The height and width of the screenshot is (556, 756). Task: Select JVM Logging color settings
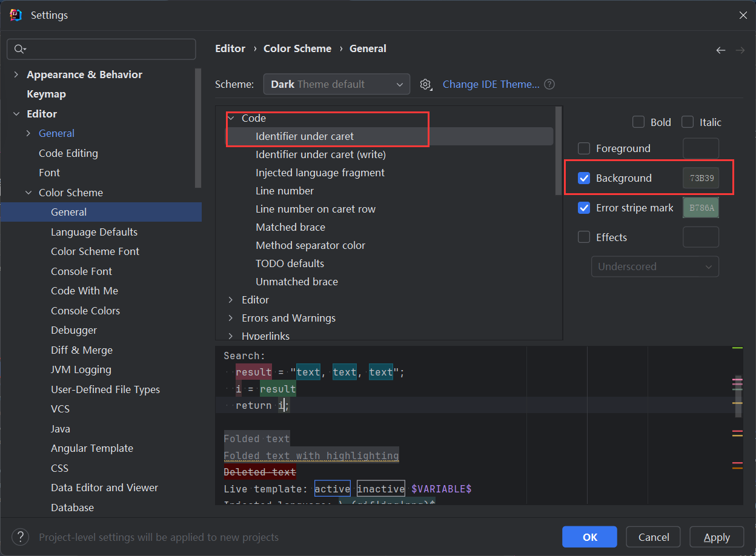coord(81,369)
